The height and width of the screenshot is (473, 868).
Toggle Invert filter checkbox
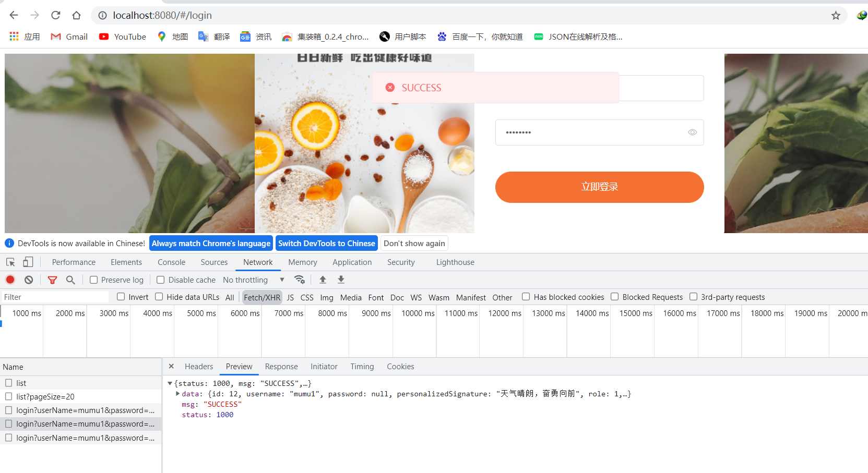[121, 297]
